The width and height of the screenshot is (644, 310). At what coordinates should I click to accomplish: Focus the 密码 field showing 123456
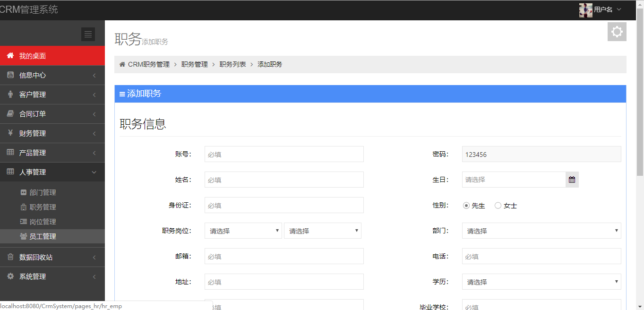[541, 154]
